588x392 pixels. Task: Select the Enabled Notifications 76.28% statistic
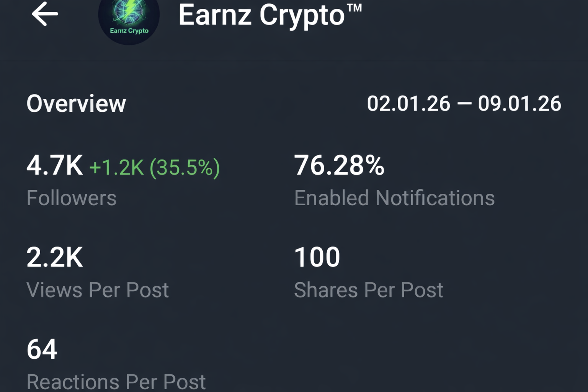click(340, 165)
